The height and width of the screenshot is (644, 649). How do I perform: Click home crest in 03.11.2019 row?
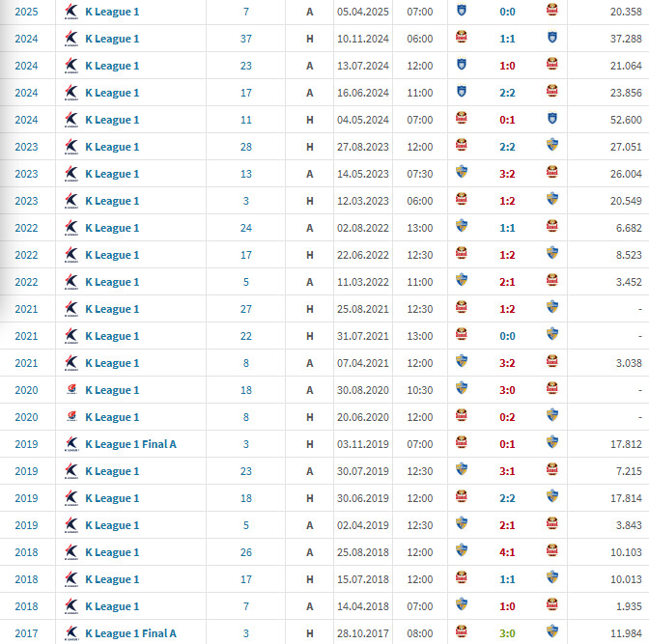tap(462, 442)
